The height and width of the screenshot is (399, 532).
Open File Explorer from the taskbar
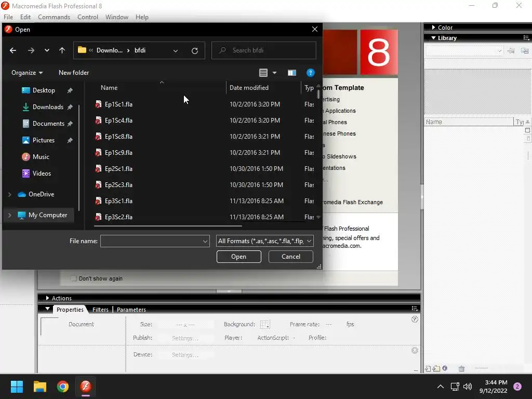39,387
